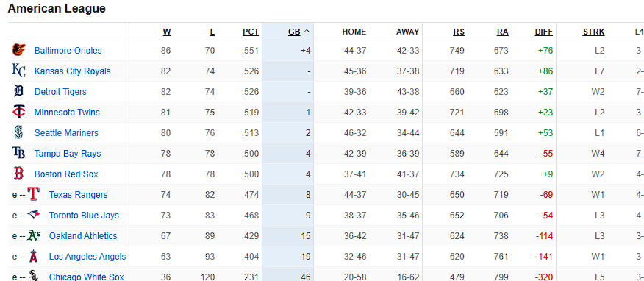Screen dimensions: 644x281
Task: Sort table by W column header
Action: pos(167,32)
